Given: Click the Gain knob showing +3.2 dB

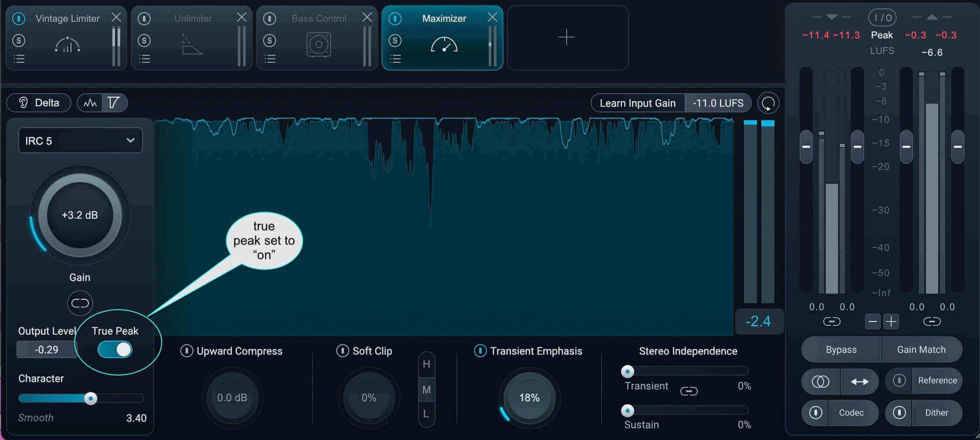Looking at the screenshot, I should pos(80,215).
